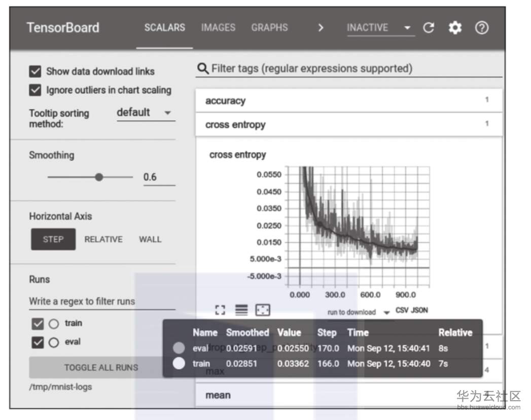Screen dimensions: 531x420
Task: Switch to the GRAPHS tab
Action: click(270, 28)
